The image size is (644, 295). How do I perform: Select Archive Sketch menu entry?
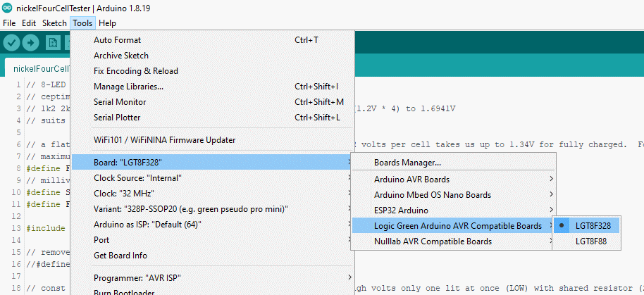(x=213, y=56)
